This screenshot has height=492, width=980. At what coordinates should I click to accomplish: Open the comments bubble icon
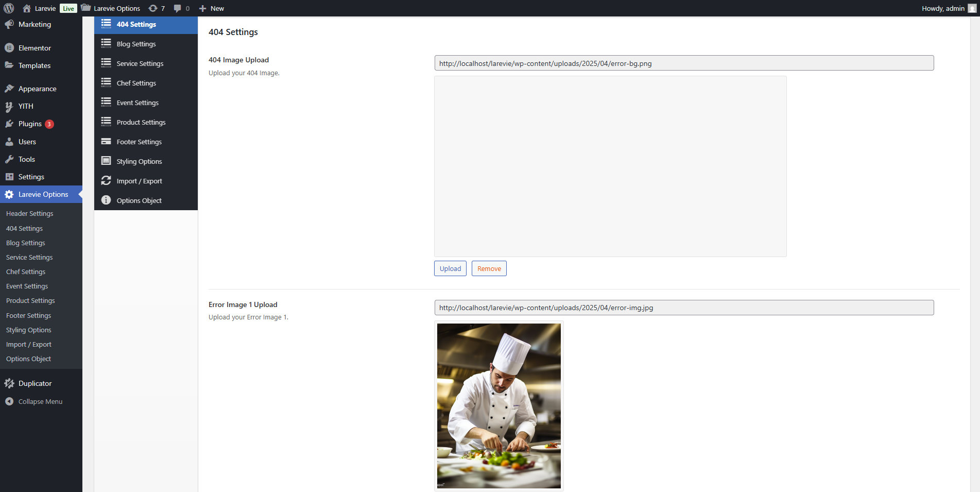[178, 8]
